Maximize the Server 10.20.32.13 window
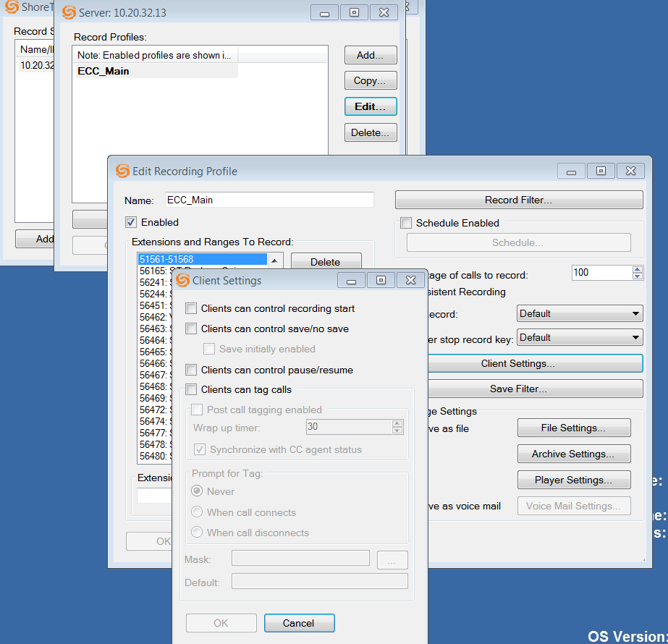 354,13
